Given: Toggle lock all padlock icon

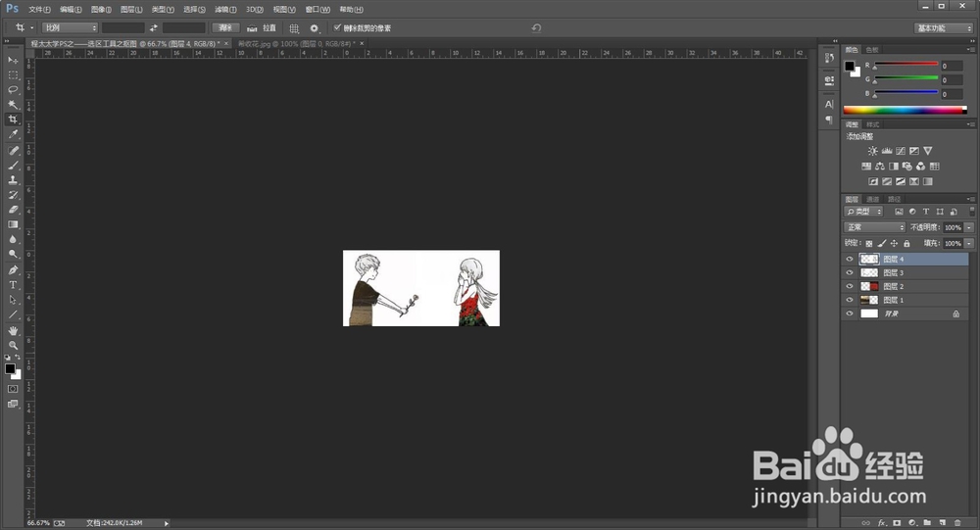Looking at the screenshot, I should pyautogui.click(x=906, y=243).
